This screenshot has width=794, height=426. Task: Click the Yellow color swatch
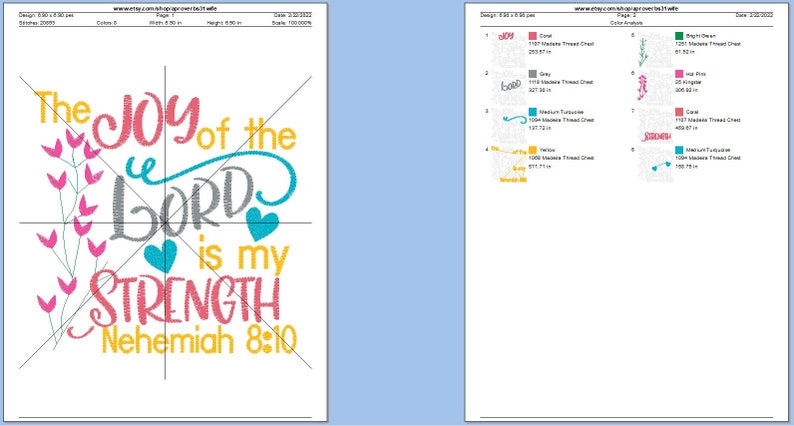(x=533, y=150)
